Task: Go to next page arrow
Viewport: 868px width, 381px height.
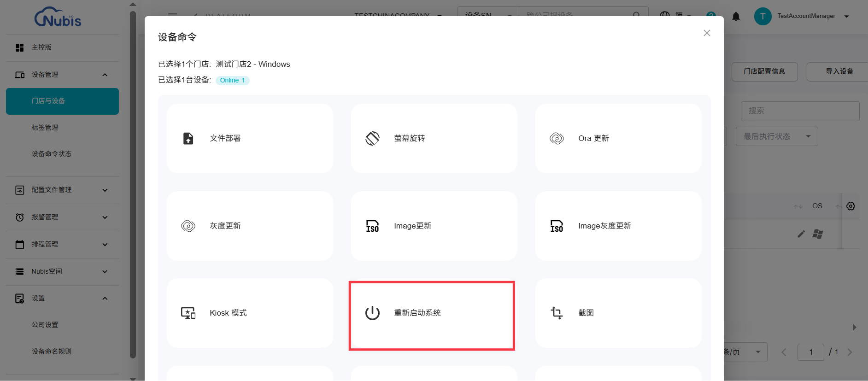Action: 850,352
